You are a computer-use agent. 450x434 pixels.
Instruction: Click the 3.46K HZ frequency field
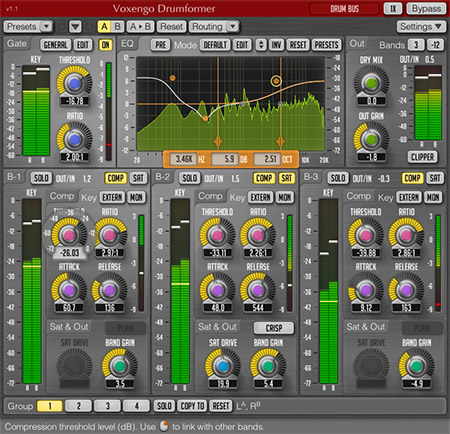click(184, 159)
